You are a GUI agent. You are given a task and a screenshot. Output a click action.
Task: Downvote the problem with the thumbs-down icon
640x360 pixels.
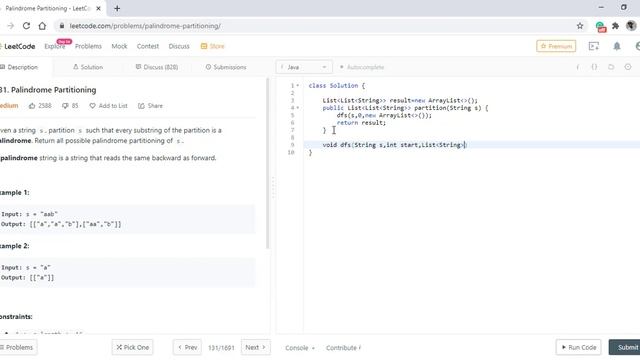tap(65, 106)
